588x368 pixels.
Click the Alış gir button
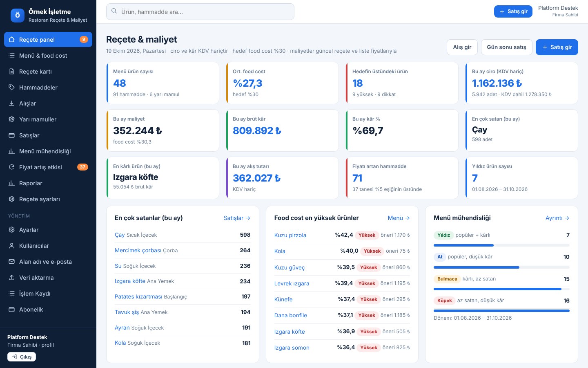point(462,47)
